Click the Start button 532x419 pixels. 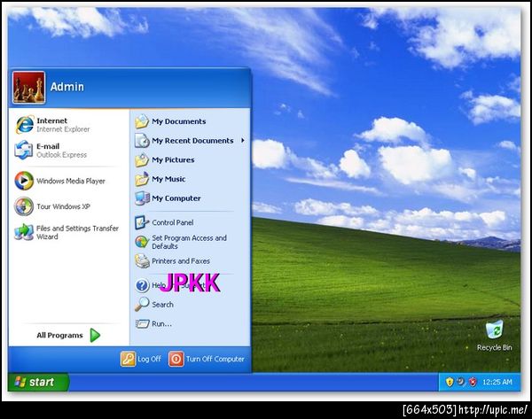(38, 382)
